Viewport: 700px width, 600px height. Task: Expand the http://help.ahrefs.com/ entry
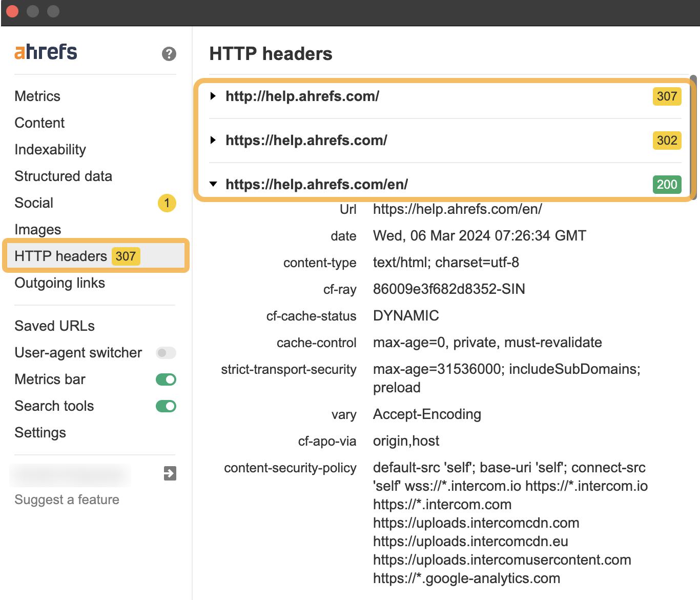(x=214, y=96)
